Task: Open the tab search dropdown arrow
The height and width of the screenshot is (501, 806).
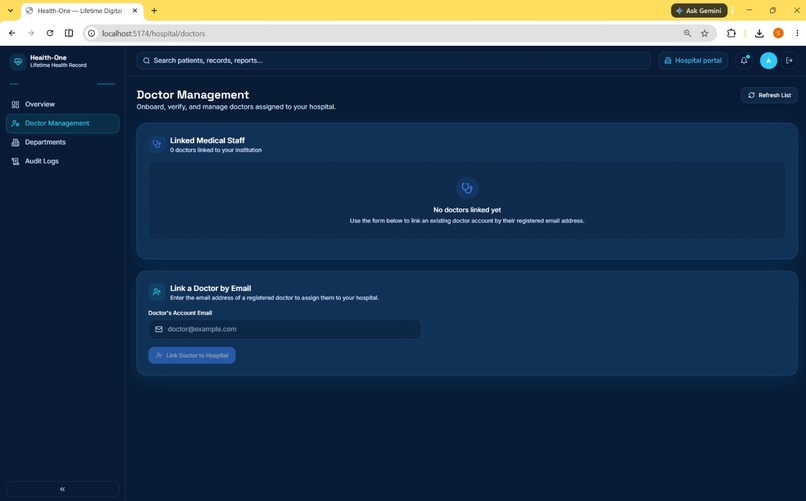Action: [x=10, y=10]
